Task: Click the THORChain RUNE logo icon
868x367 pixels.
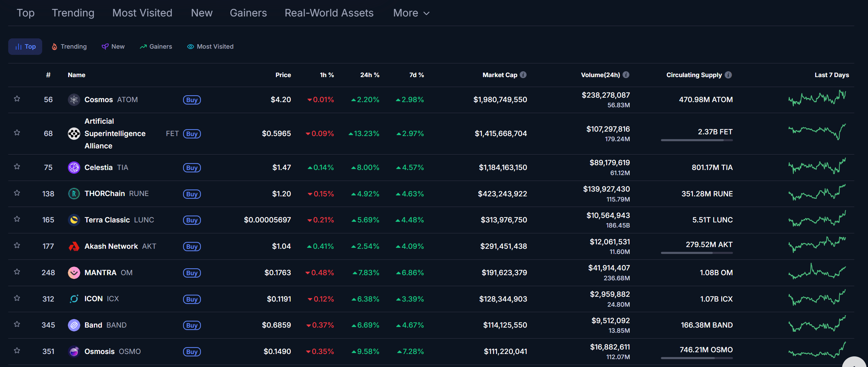Action: pyautogui.click(x=74, y=194)
